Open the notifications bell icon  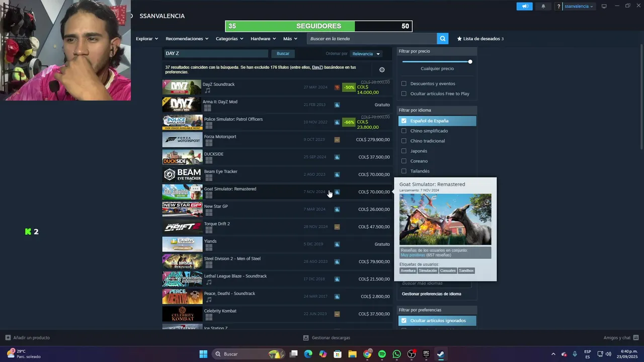(543, 7)
